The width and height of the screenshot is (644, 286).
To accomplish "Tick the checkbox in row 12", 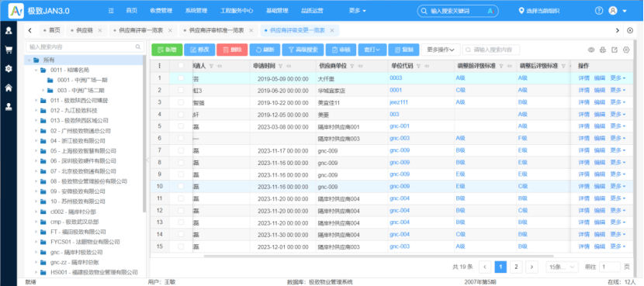I will coord(181,211).
